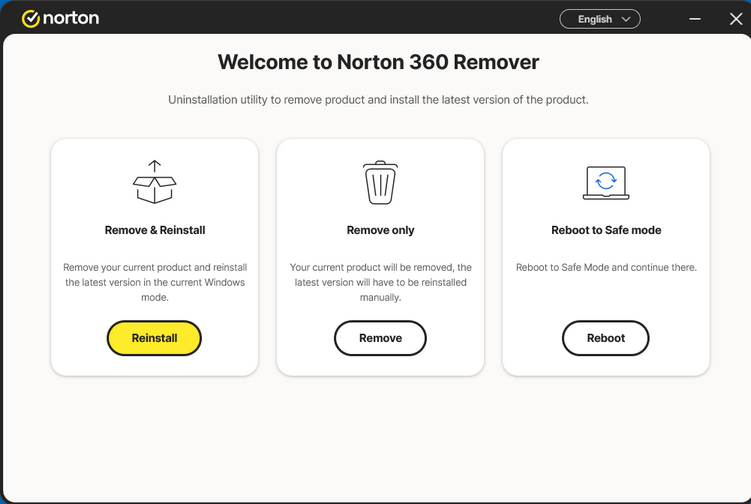Screen dimensions: 751x504
Task: Open the English language dropdown
Action: pos(599,19)
